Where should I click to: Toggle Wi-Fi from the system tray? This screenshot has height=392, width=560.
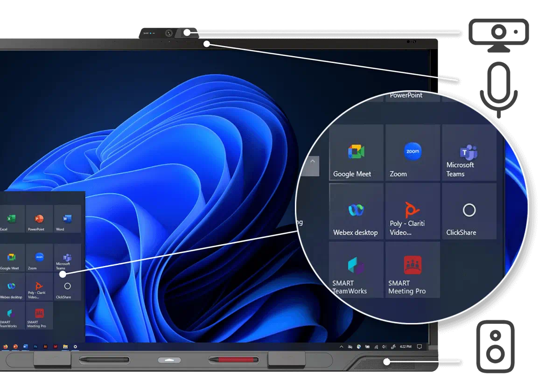[x=376, y=347]
